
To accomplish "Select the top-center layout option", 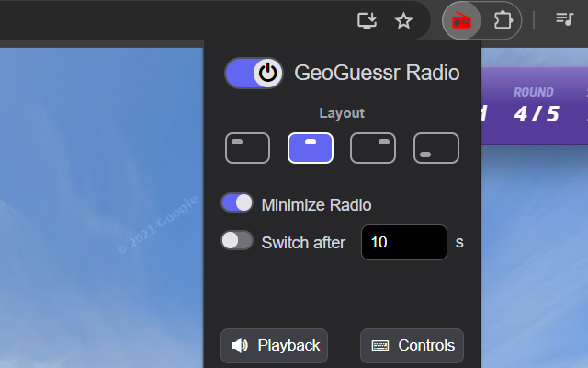I will point(311,148).
